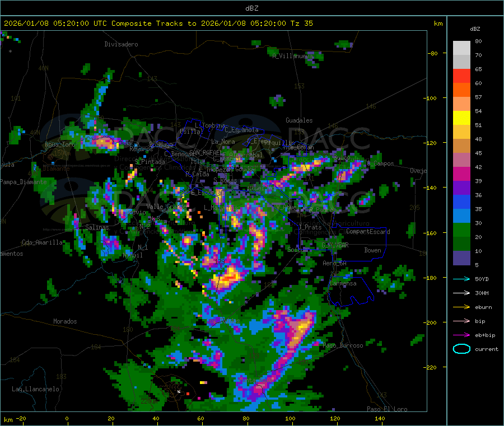Click the dark purple bottom band of dBZ scale

(x=461, y=258)
